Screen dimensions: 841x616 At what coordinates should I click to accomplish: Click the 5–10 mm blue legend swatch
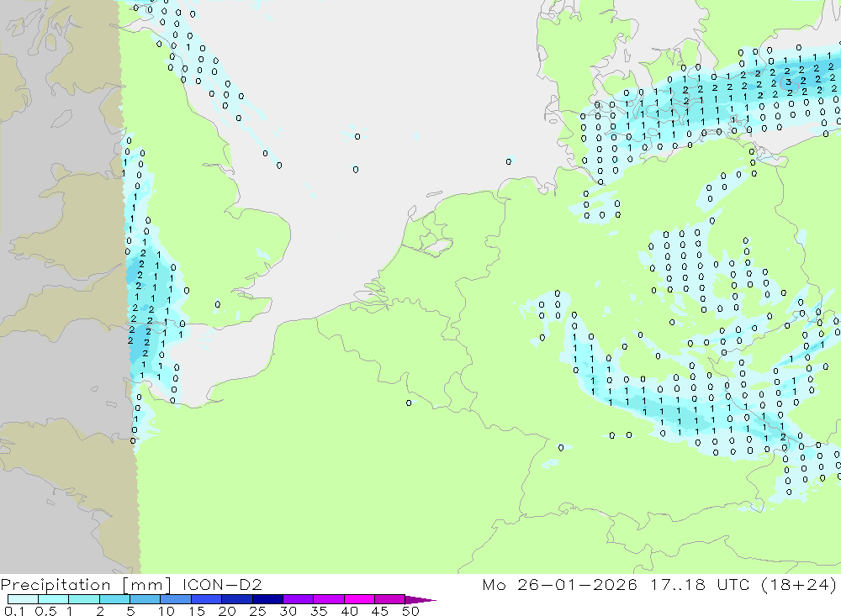pyautogui.click(x=145, y=599)
